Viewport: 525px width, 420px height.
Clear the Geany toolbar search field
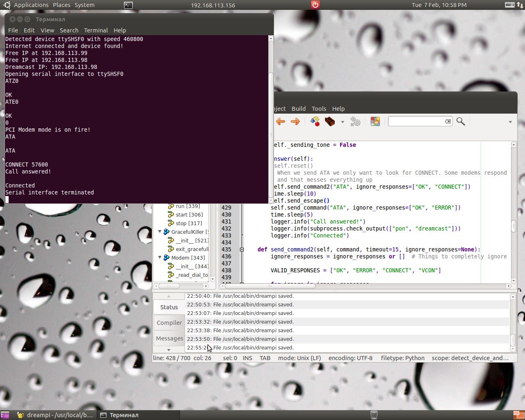click(448, 121)
